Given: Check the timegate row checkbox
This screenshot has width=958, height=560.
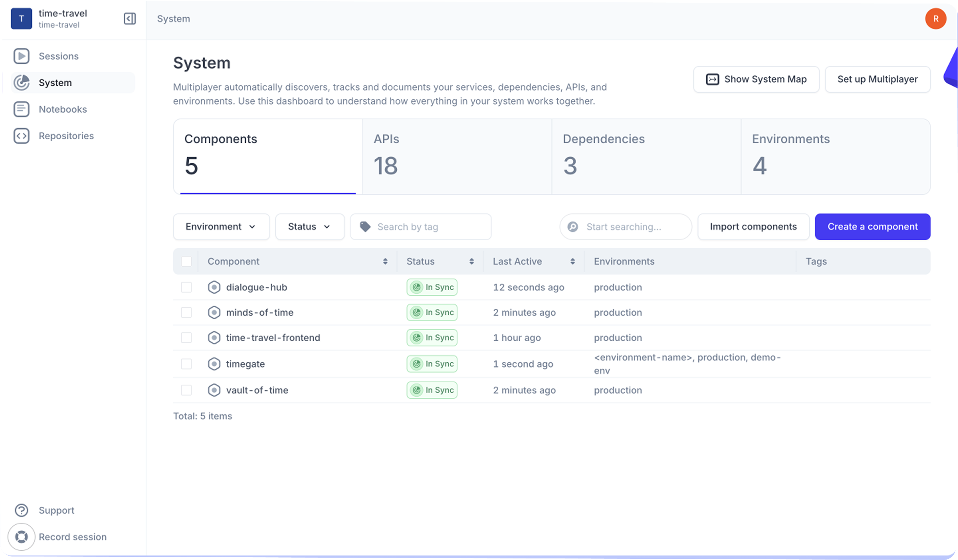Looking at the screenshot, I should tap(186, 364).
